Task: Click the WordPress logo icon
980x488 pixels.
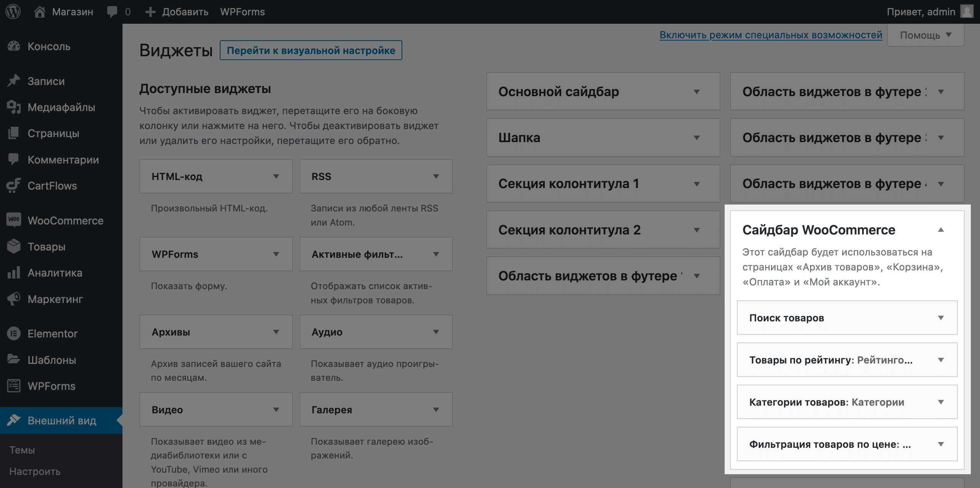Action: [x=13, y=11]
